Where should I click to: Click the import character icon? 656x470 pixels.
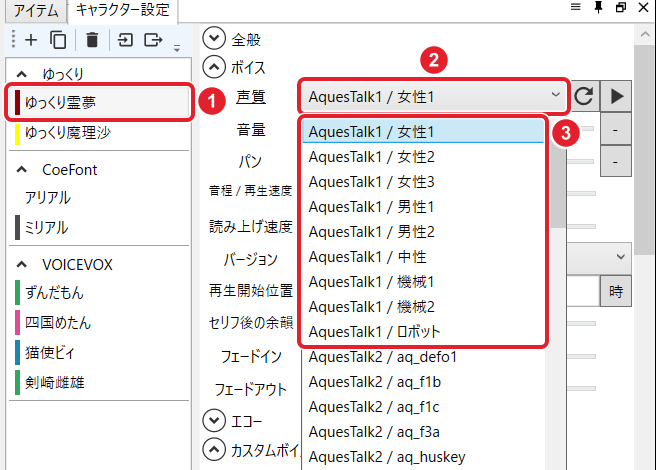tap(125, 40)
